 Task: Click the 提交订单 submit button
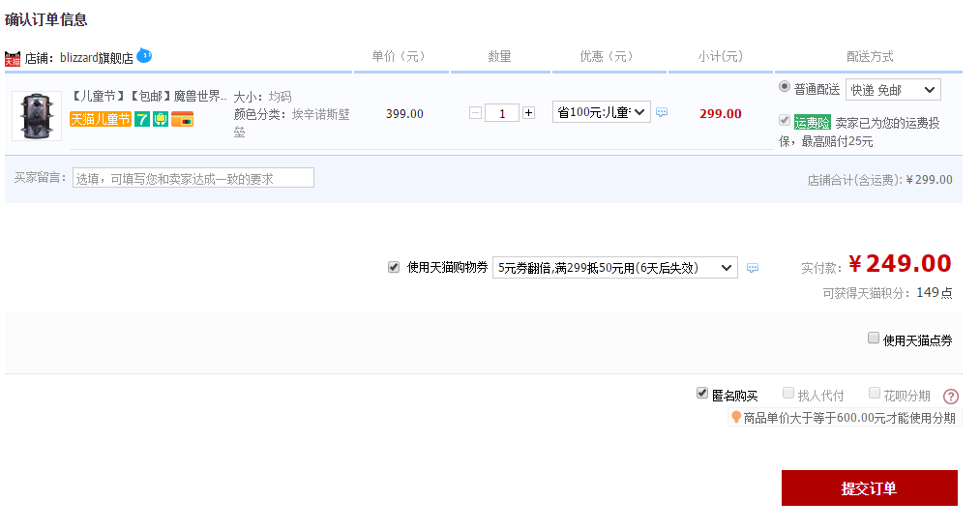[x=870, y=487]
